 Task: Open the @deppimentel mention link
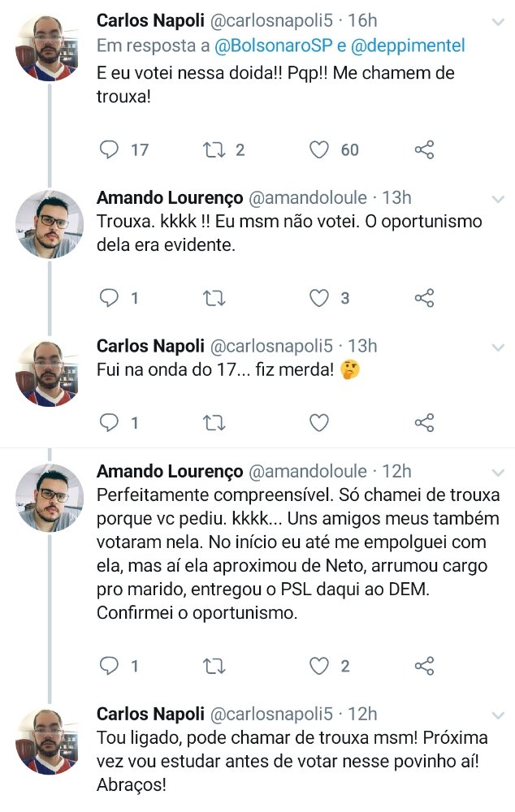pyautogui.click(x=407, y=46)
